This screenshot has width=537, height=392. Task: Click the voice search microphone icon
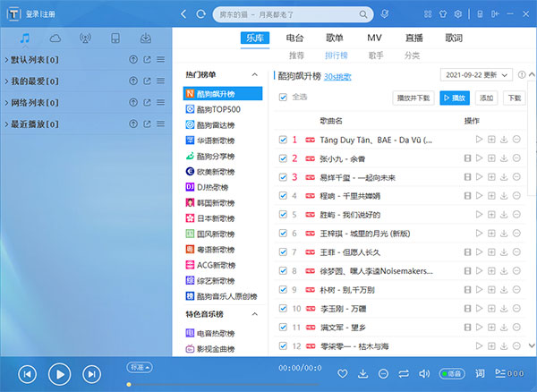click(385, 14)
